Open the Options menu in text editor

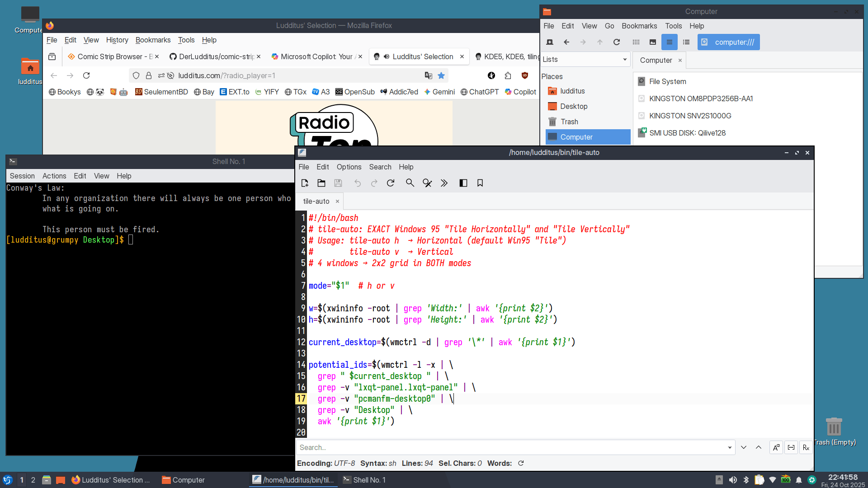[349, 167]
